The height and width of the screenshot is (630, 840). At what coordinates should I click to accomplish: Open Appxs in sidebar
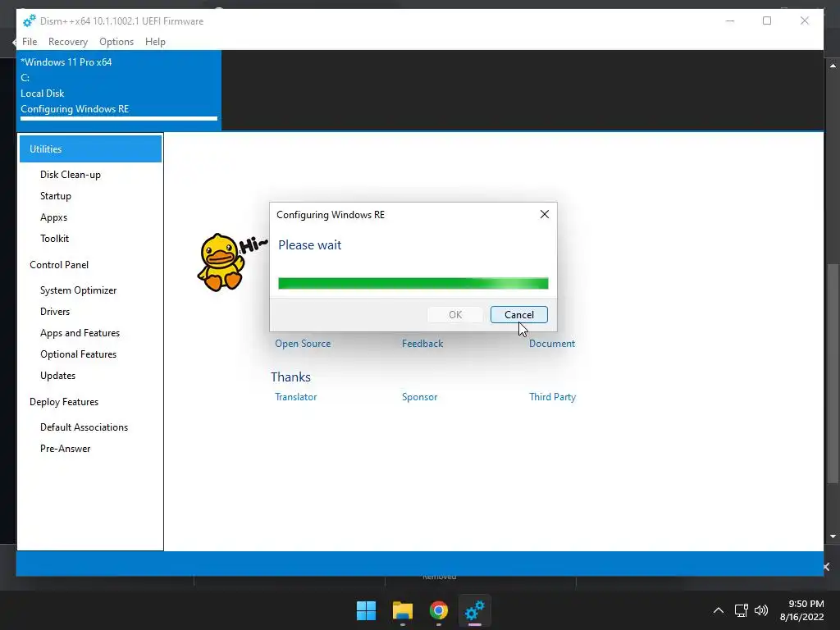click(53, 217)
